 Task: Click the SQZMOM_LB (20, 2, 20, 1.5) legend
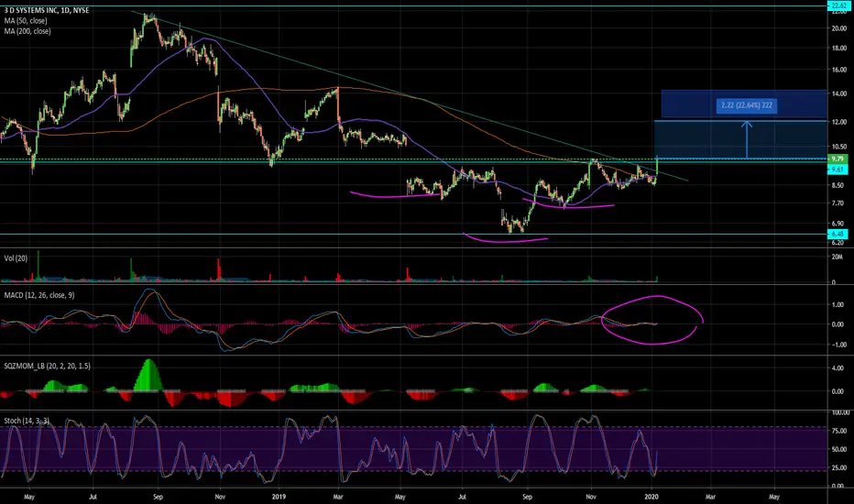point(48,366)
